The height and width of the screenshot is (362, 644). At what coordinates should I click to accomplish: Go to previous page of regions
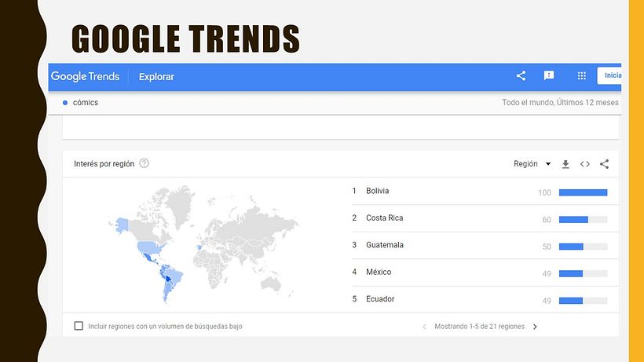(424, 327)
